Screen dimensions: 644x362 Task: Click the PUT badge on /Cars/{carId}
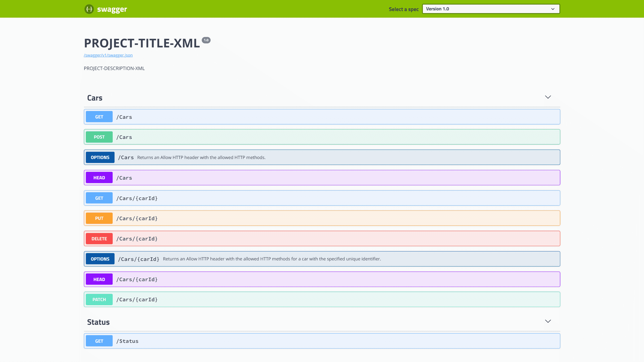(x=99, y=218)
